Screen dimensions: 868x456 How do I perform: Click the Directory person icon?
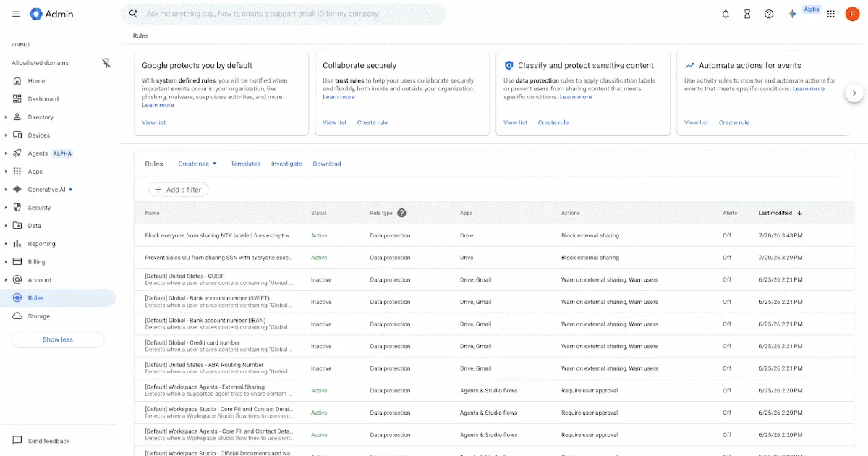coord(17,117)
